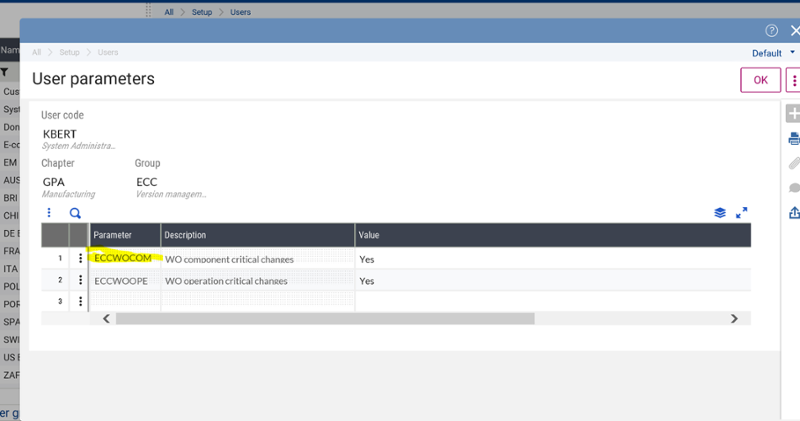Viewport: 800px width, 421px height.
Task: Open row 1 actions menu for ECCWOCOM
Action: click(80, 258)
